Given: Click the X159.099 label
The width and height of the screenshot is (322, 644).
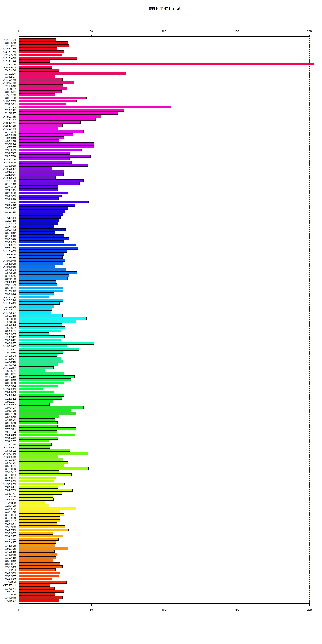Looking at the screenshot, I should click(x=10, y=484).
